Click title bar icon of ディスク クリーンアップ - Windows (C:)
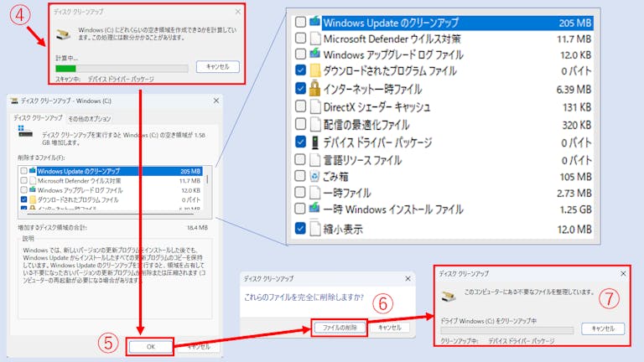Viewport: 644px width, 362px height. click(15, 101)
